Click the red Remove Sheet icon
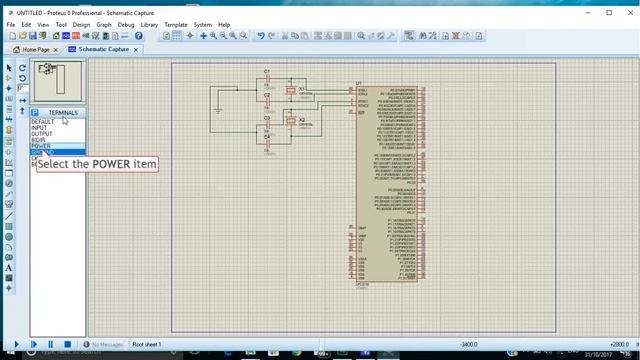The height and width of the screenshot is (360, 640). point(456,36)
